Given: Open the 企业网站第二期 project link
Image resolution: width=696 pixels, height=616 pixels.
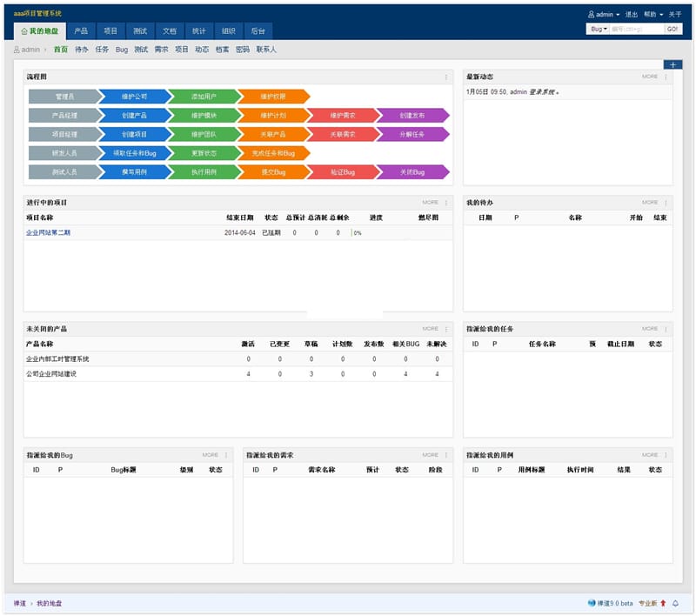Looking at the screenshot, I should click(x=49, y=233).
